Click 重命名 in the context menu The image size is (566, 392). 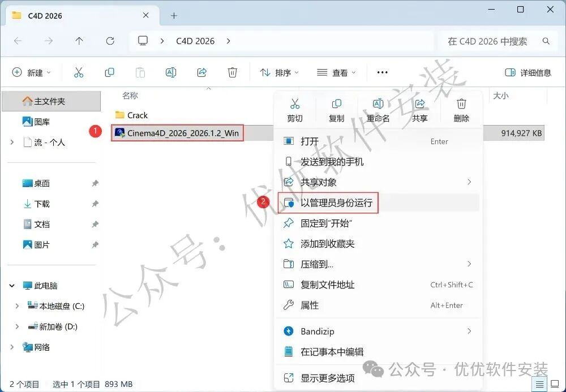378,110
